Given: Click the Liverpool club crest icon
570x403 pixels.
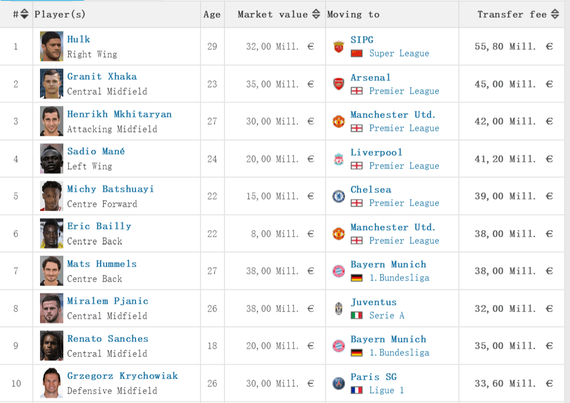Looking at the screenshot, I should (x=338, y=159).
